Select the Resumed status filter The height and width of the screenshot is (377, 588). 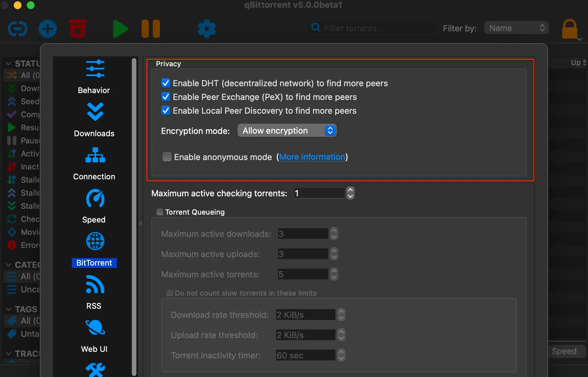point(22,127)
